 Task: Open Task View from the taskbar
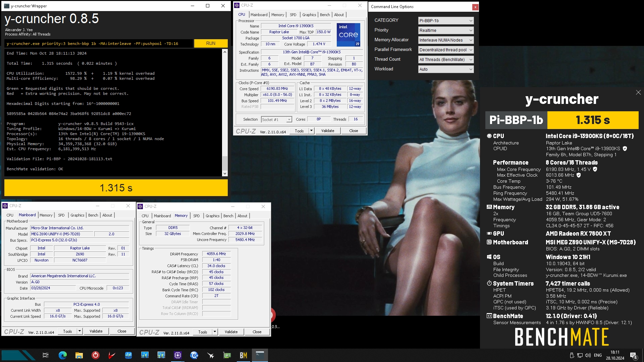pos(46,355)
